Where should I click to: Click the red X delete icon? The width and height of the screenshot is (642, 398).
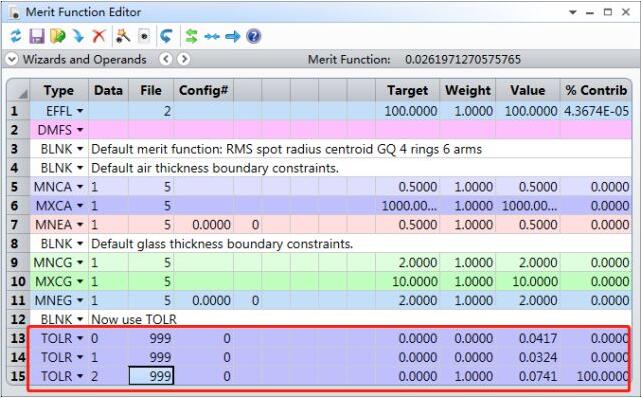[x=99, y=36]
